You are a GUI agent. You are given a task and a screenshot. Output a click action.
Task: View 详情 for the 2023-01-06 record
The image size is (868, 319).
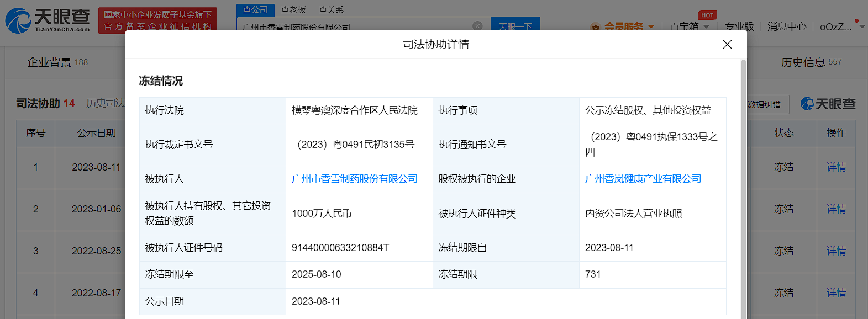[836, 209]
